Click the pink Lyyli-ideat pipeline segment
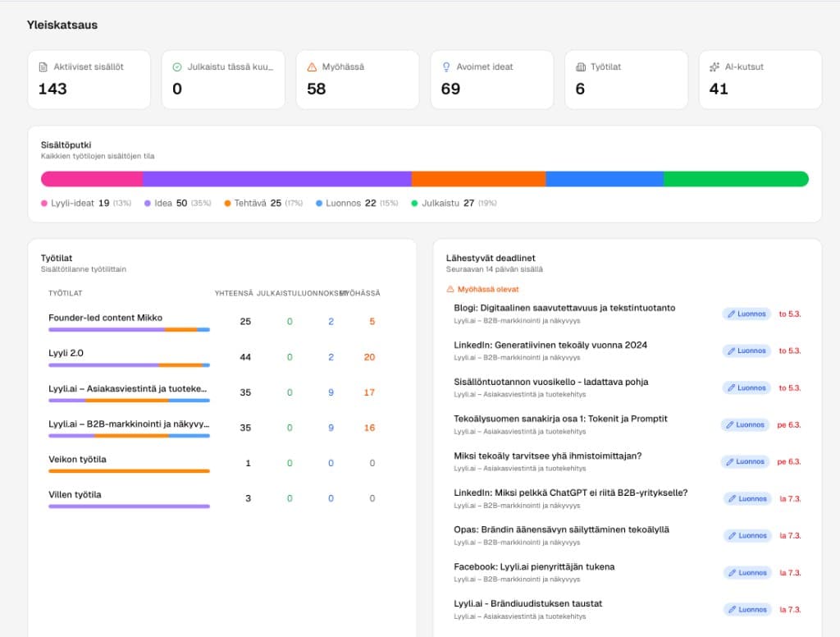 [92, 179]
